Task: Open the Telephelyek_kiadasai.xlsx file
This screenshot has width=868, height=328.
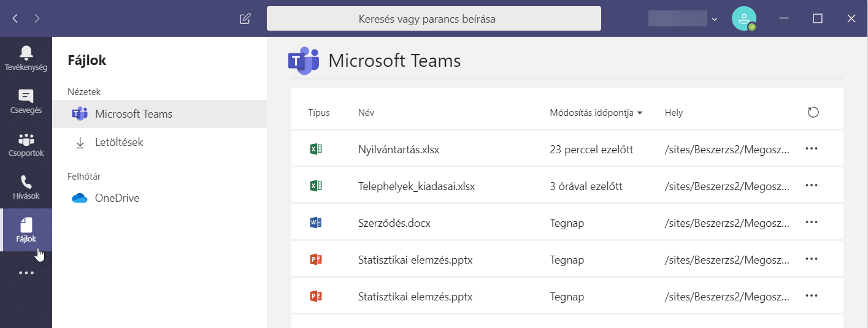Action: [x=416, y=186]
